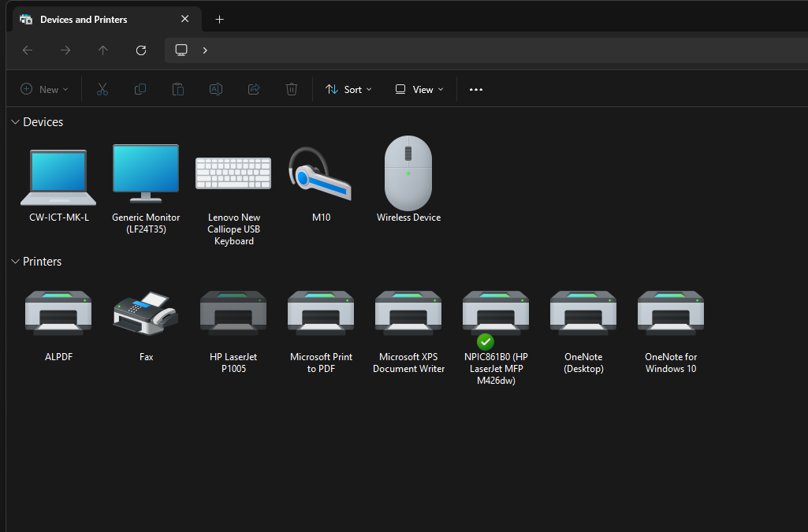
Task: Collapse the Devices group
Action: pos(16,122)
